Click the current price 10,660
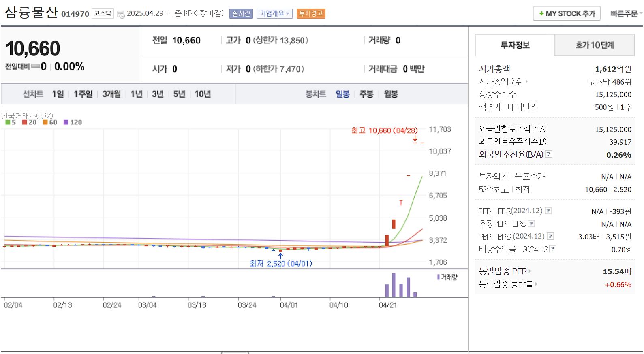This screenshot has height=354, width=644. [x=33, y=49]
